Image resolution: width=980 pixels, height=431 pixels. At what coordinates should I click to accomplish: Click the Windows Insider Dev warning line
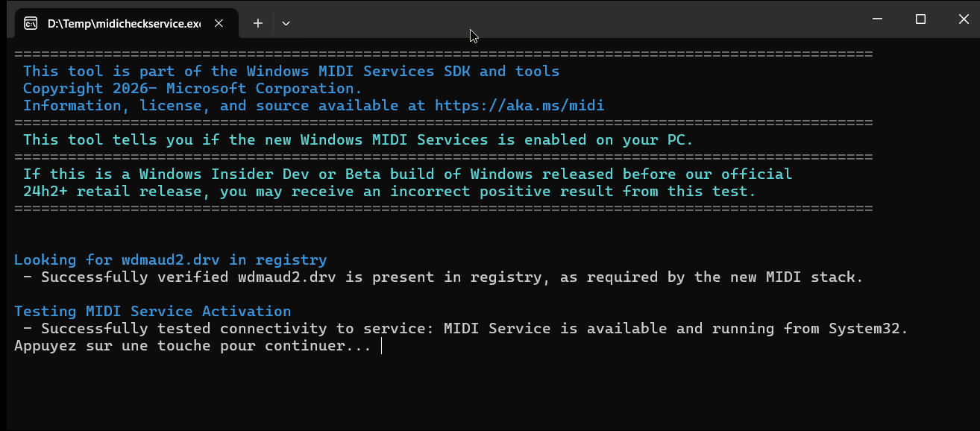pos(406,174)
